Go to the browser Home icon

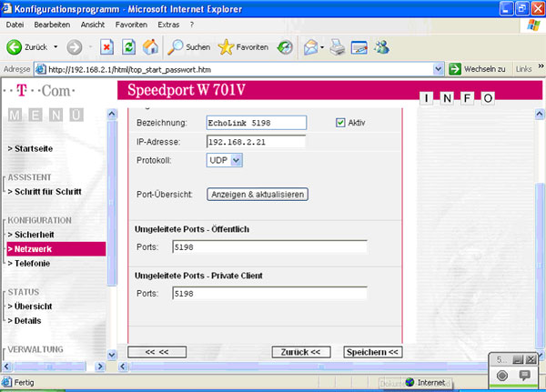click(x=150, y=46)
